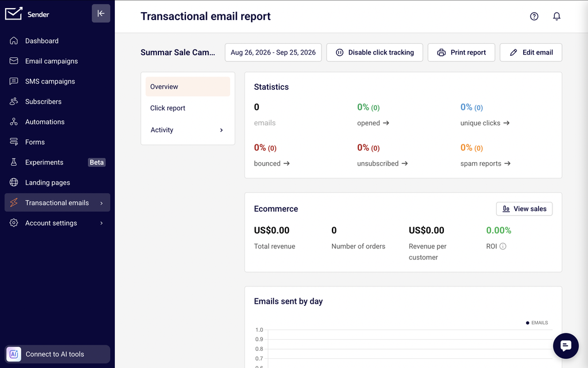588x368 pixels.
Task: Toggle the EMAILS legend series in chart
Action: click(x=537, y=323)
